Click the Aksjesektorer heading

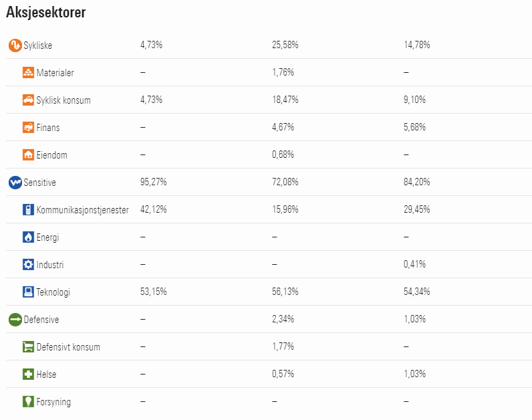point(46,12)
